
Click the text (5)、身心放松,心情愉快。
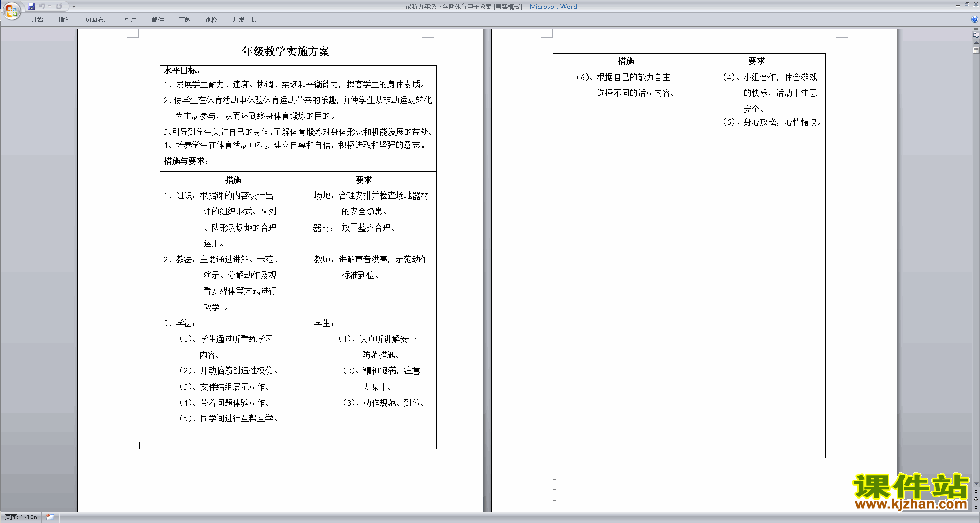771,122
